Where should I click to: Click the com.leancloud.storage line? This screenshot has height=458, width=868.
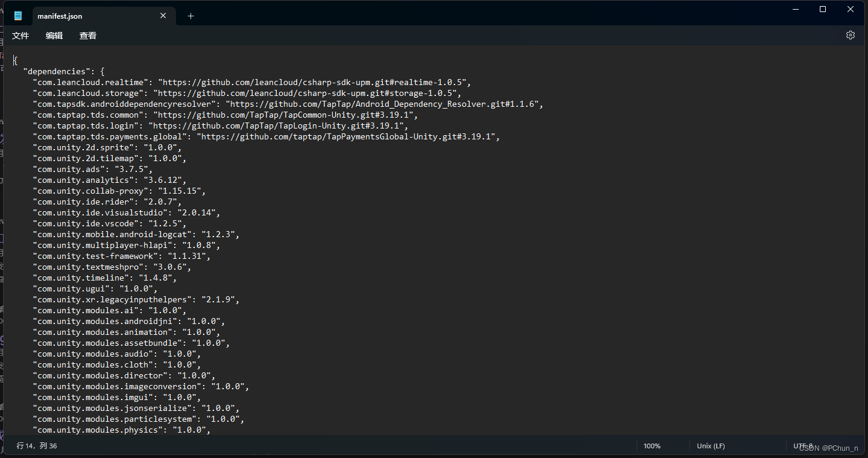tap(247, 93)
